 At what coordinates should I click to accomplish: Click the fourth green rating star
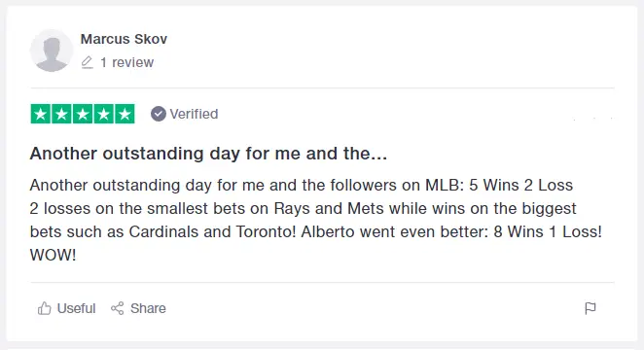103,114
